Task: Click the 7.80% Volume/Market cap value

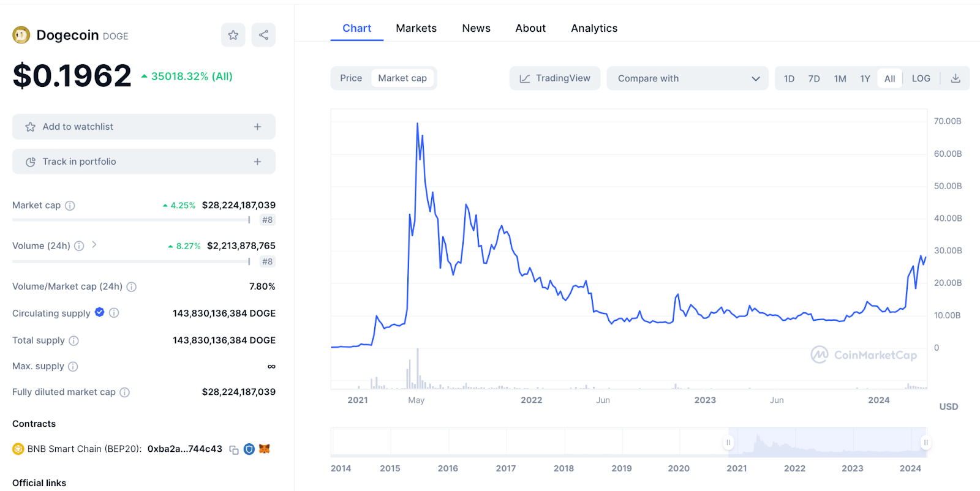Action: pyautogui.click(x=262, y=287)
